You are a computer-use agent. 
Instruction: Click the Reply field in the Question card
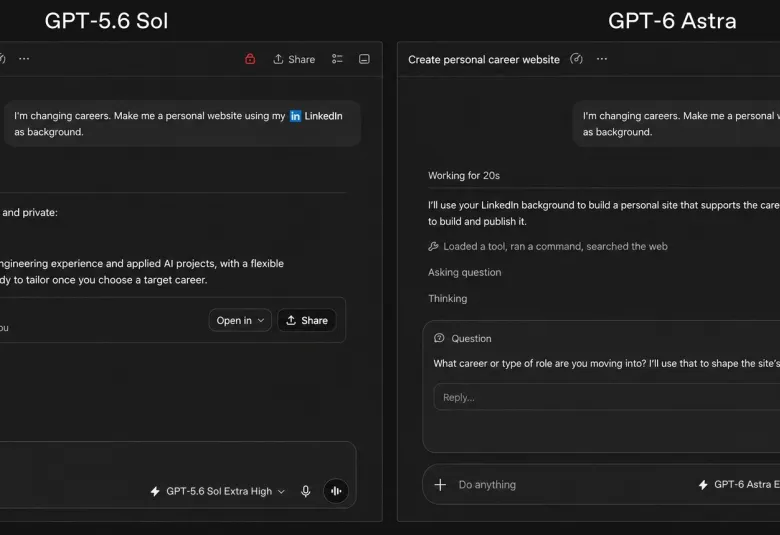pyautogui.click(x=606, y=397)
